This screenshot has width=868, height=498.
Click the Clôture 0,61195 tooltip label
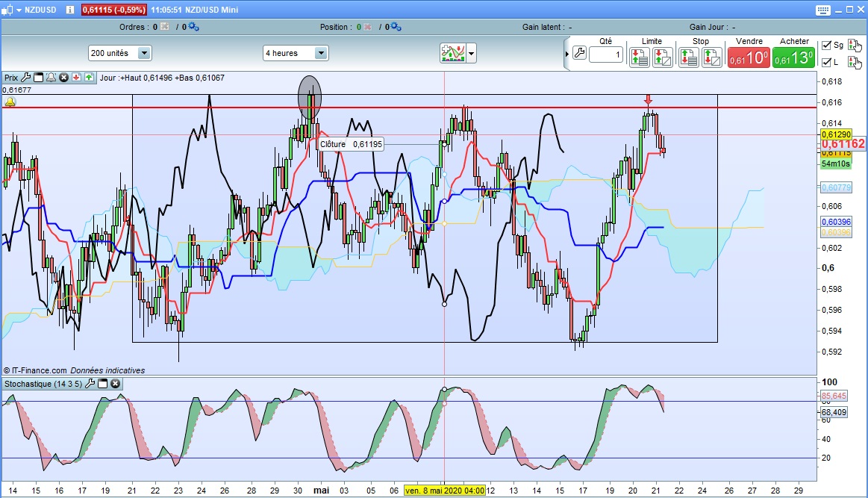(352, 144)
